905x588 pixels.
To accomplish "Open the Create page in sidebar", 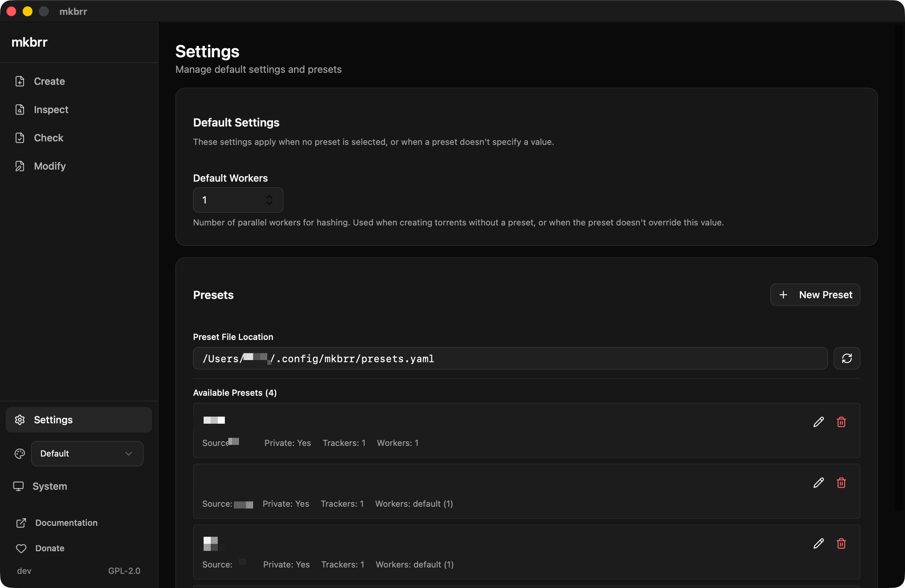I will coord(79,81).
